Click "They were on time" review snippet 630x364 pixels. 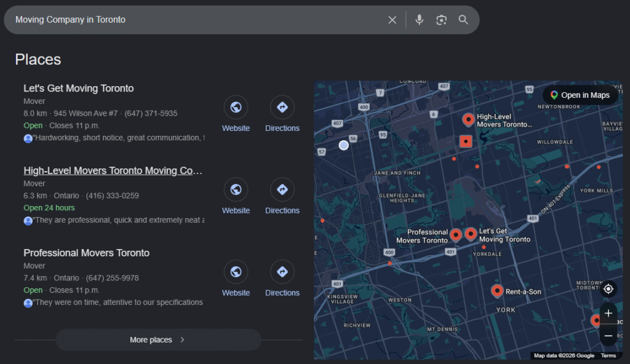coord(118,303)
